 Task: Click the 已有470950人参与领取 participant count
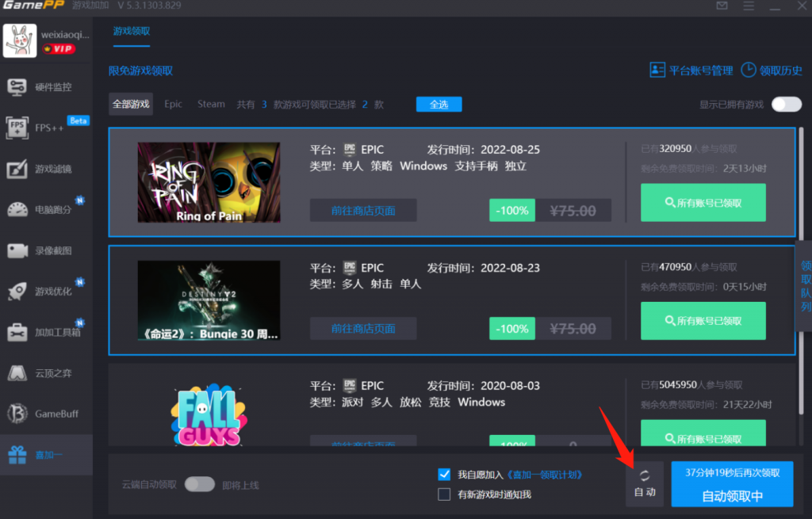point(689,267)
